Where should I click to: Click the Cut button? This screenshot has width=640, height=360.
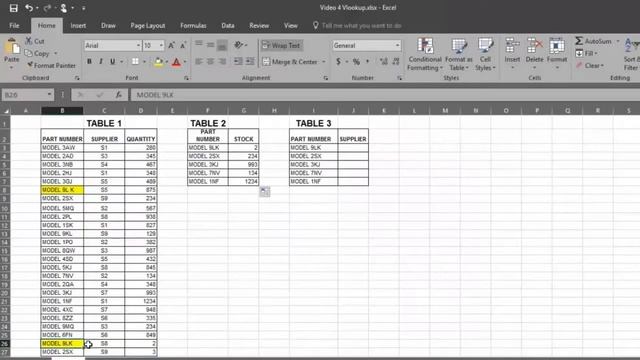(x=35, y=41)
